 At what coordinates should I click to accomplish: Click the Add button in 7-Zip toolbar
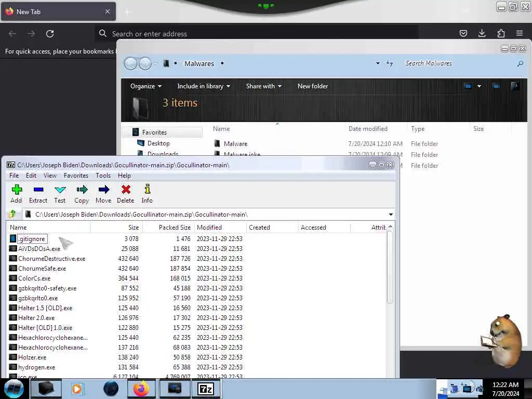[16, 194]
